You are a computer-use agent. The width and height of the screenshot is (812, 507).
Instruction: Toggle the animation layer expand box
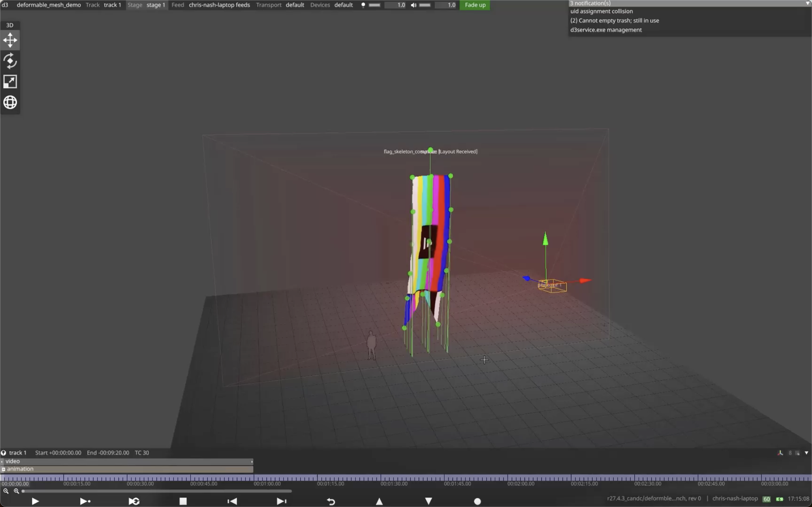(x=3, y=469)
